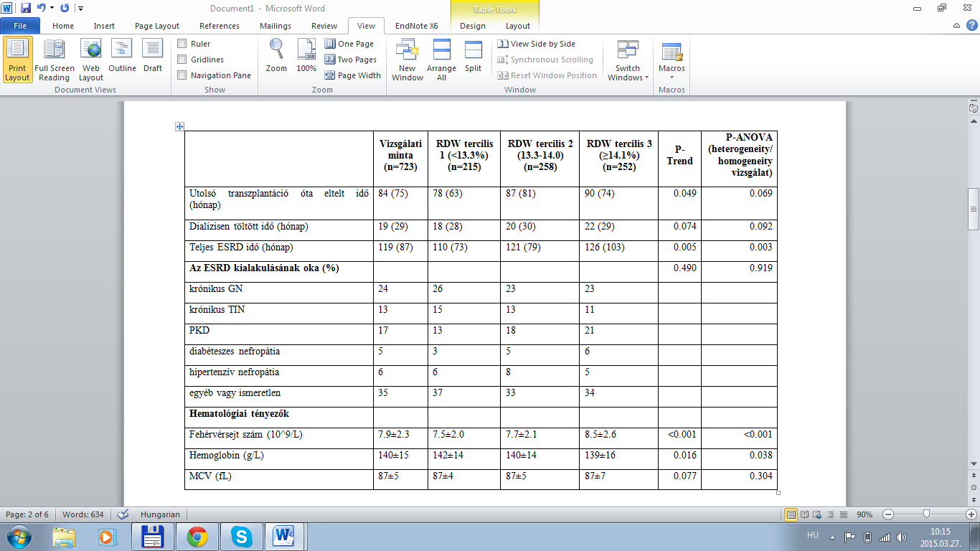Choose Two Pages zoom
The width and height of the screenshot is (980, 551).
351,60
